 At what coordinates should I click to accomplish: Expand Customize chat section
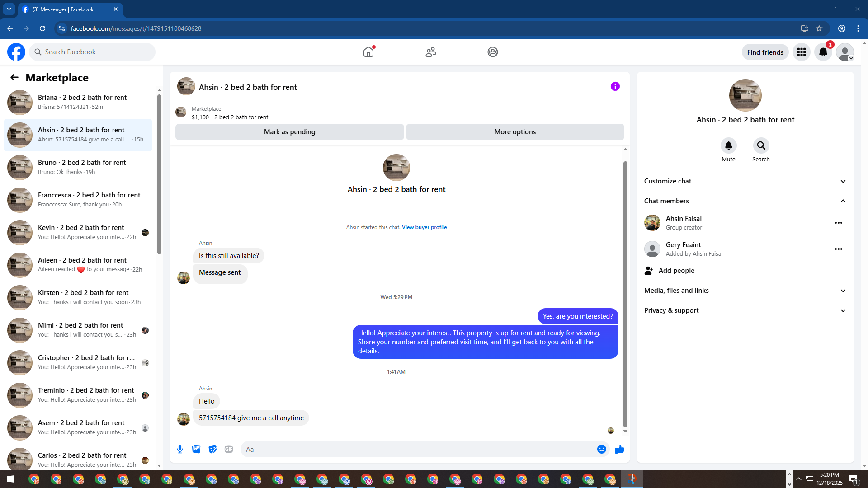click(745, 181)
